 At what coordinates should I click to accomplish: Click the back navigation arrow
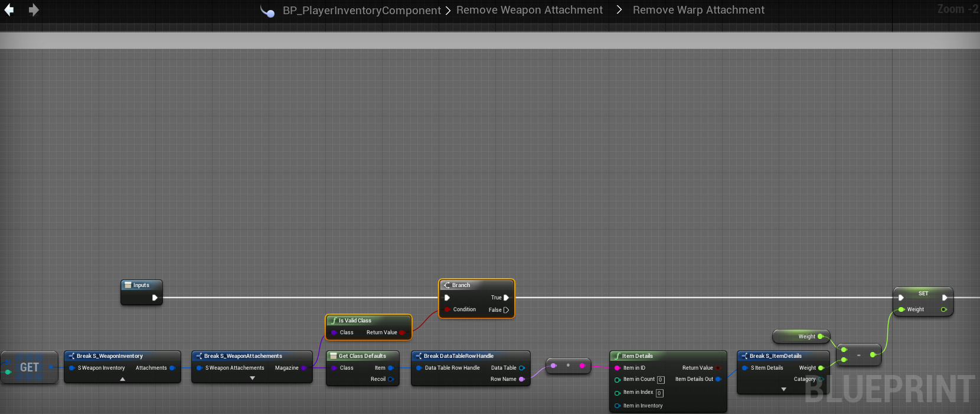point(9,10)
